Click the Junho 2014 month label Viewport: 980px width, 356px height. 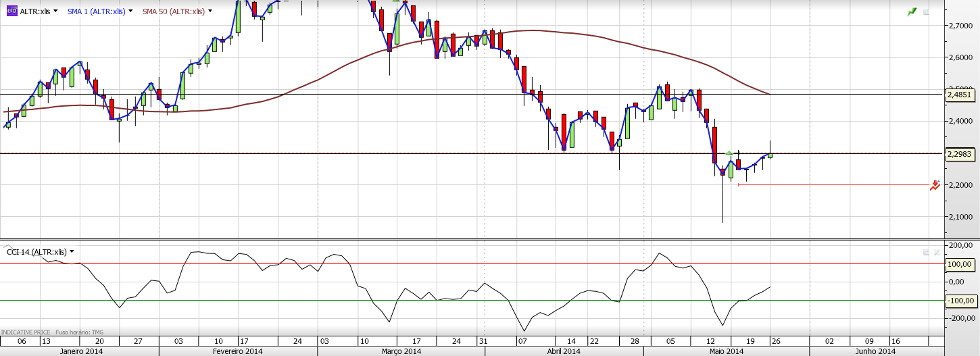click(x=875, y=351)
